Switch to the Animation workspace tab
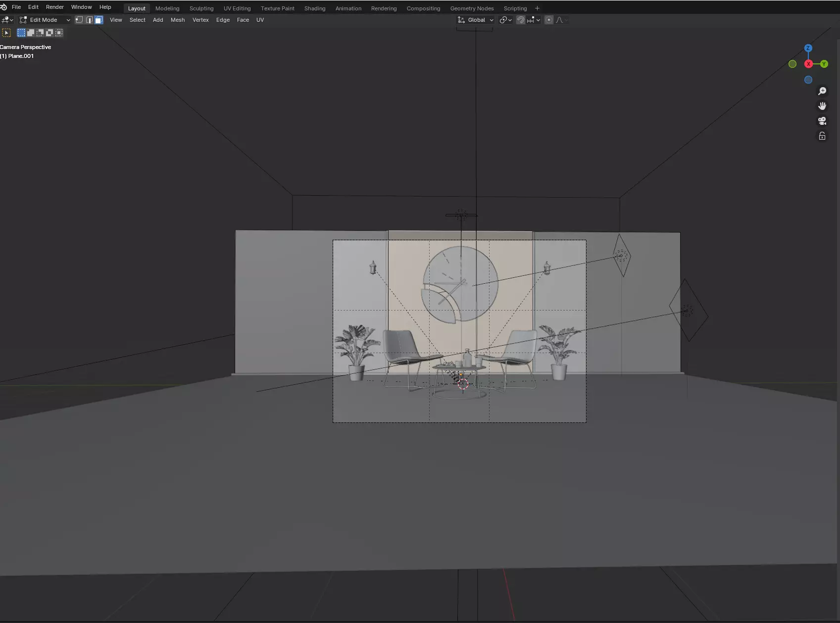 [348, 8]
